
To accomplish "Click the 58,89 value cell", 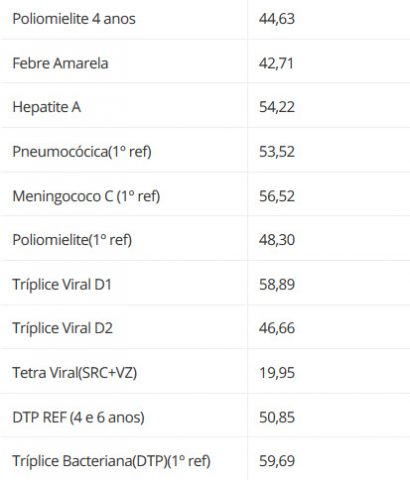I will [x=277, y=284].
